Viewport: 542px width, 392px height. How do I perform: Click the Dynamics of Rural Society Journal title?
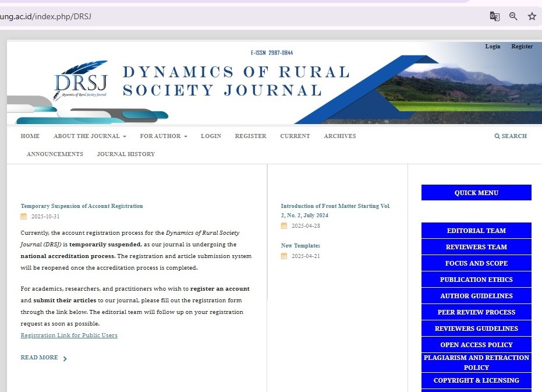(236, 82)
